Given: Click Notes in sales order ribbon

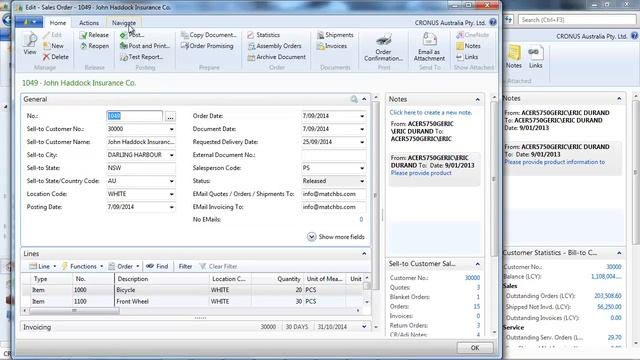Looking at the screenshot, I should [x=468, y=46].
